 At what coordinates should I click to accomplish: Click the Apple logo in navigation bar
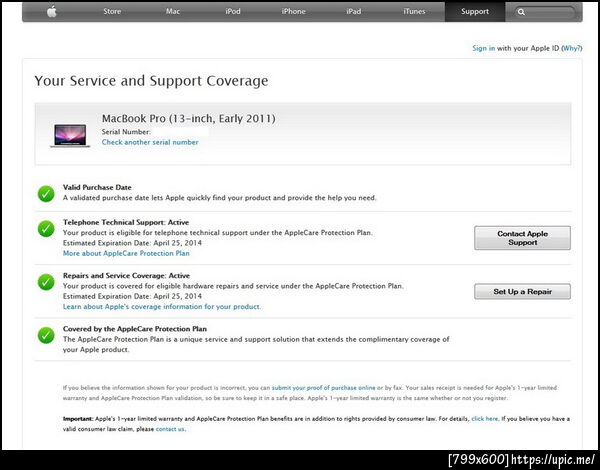click(52, 11)
